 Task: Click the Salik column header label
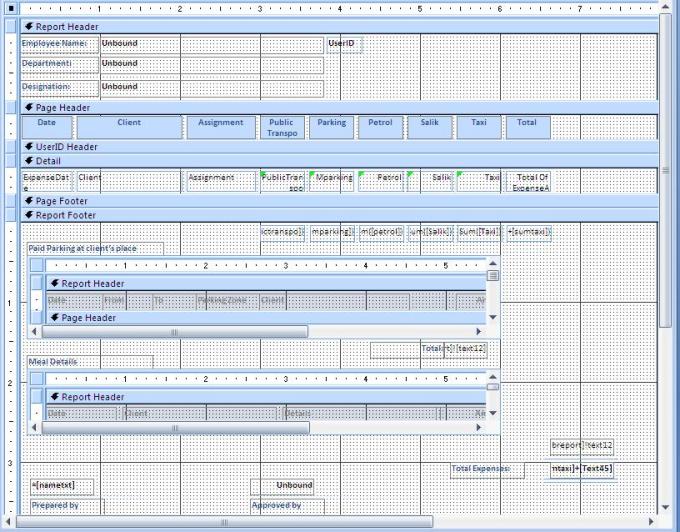coord(430,127)
